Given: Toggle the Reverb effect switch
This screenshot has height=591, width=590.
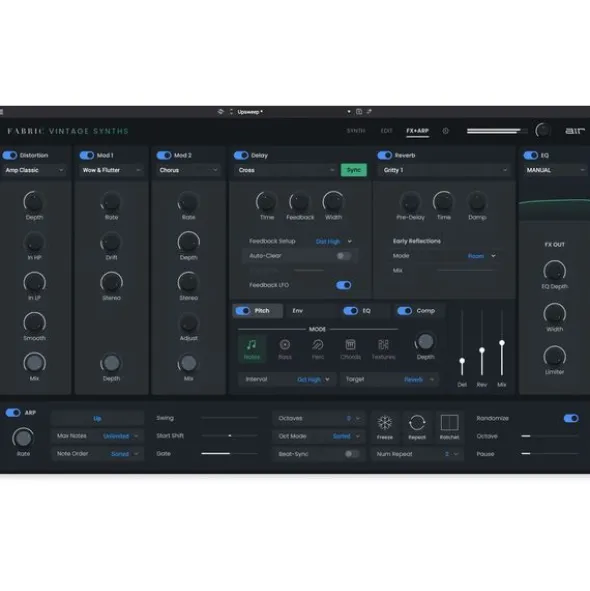Looking at the screenshot, I should coord(385,155).
